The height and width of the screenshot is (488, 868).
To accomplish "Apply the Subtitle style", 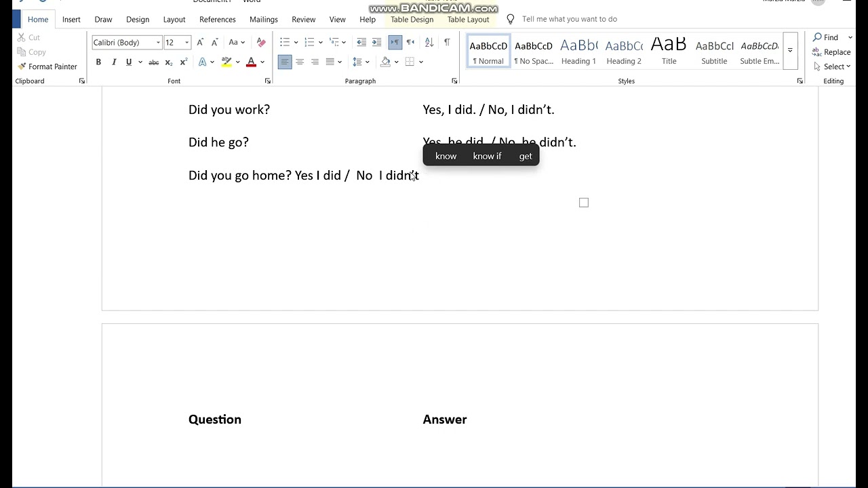I will pos(714,51).
